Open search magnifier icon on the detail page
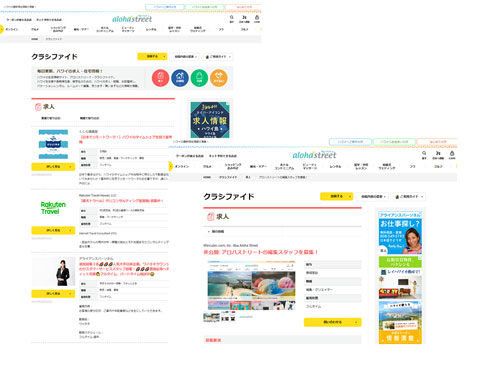The width and height of the screenshot is (494, 380). coord(424,153)
